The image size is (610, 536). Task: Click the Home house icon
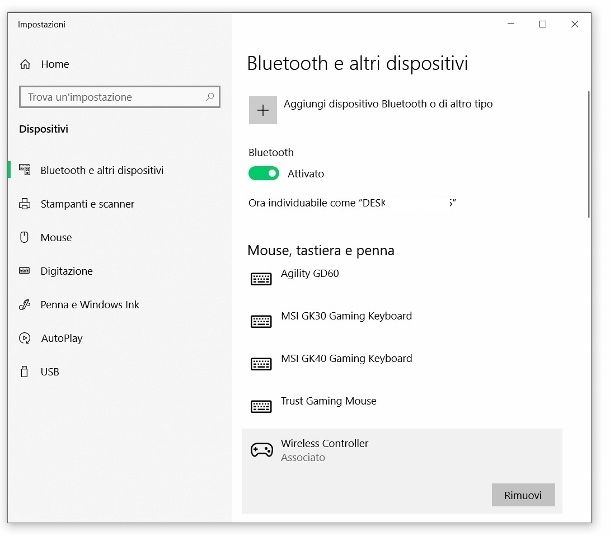pos(25,64)
